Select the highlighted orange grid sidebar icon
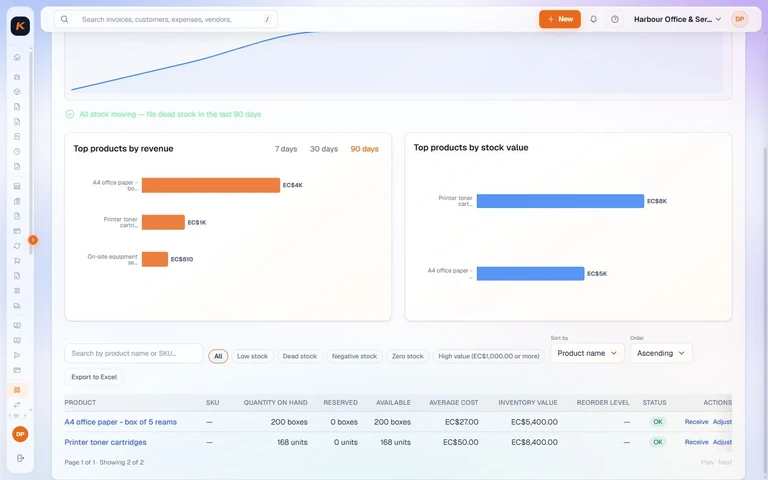The image size is (768, 480). [17, 390]
